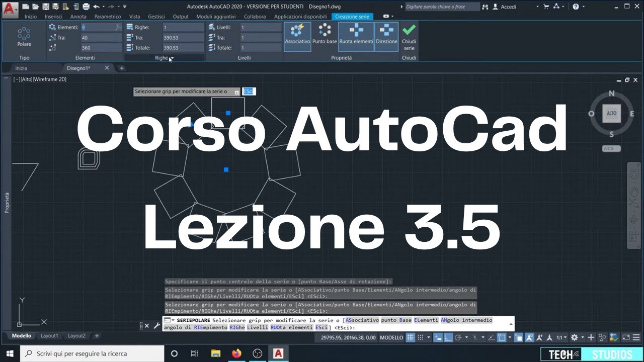Click Chiudi serie green checkmark
644x362 pixels.
pyautogui.click(x=409, y=36)
